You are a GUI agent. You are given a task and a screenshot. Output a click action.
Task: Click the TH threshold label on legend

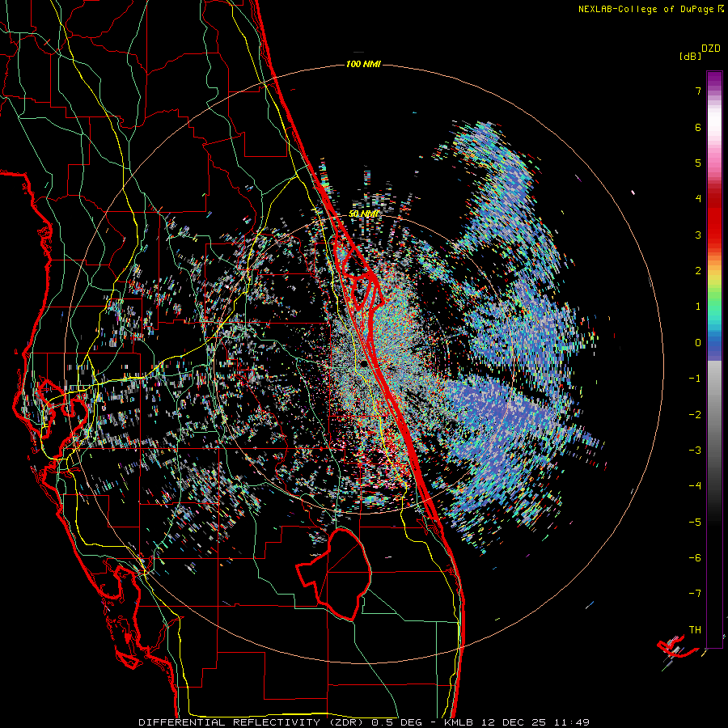pos(695,630)
